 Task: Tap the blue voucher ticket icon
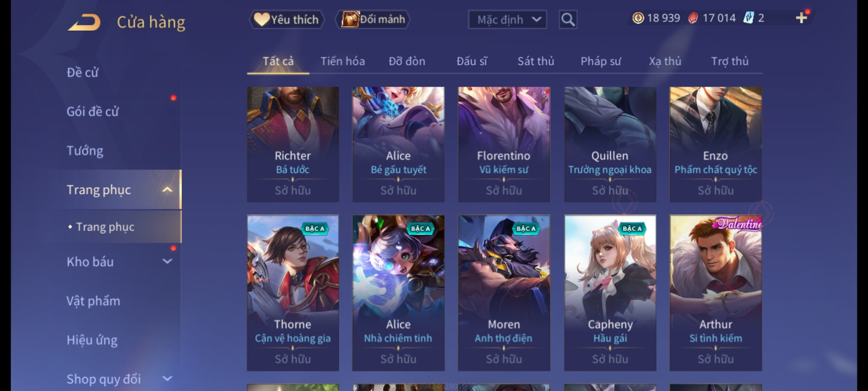(748, 18)
